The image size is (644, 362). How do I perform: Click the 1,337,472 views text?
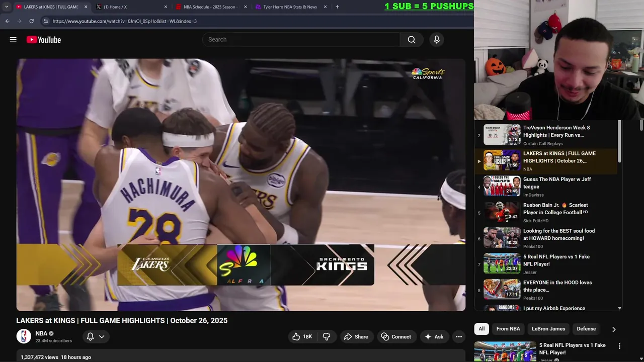tap(39, 357)
